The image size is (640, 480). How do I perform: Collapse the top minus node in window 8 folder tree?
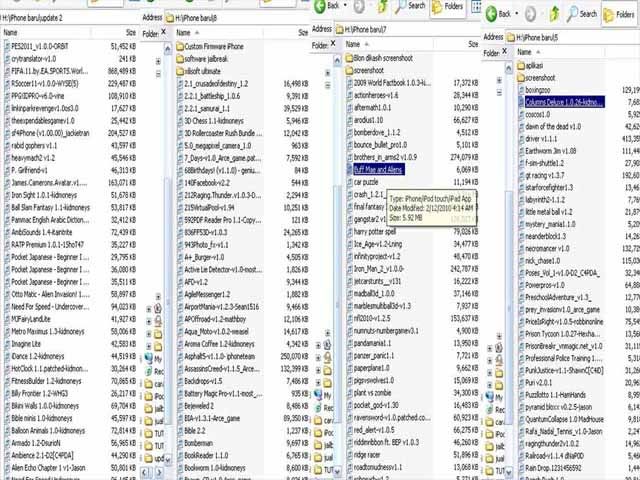coord(158,74)
